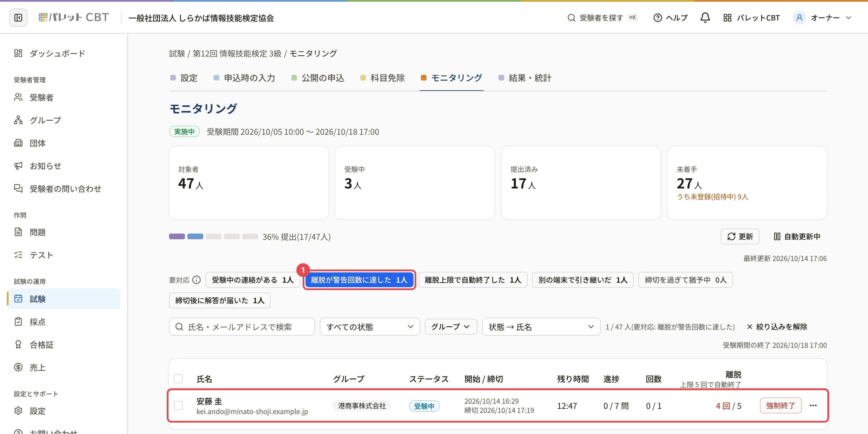Click the グループ hierarchy icon
Viewport: 868px width, 434px height.
[18, 120]
